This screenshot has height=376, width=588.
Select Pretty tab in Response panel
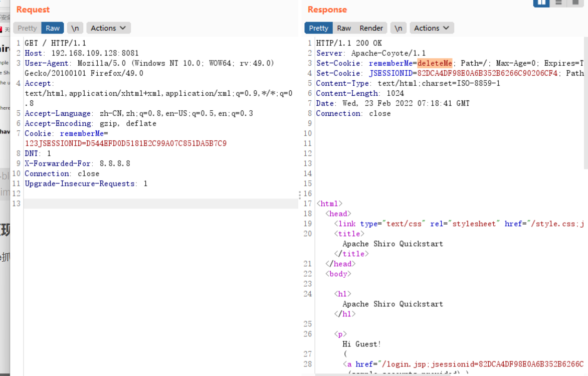[x=318, y=28]
